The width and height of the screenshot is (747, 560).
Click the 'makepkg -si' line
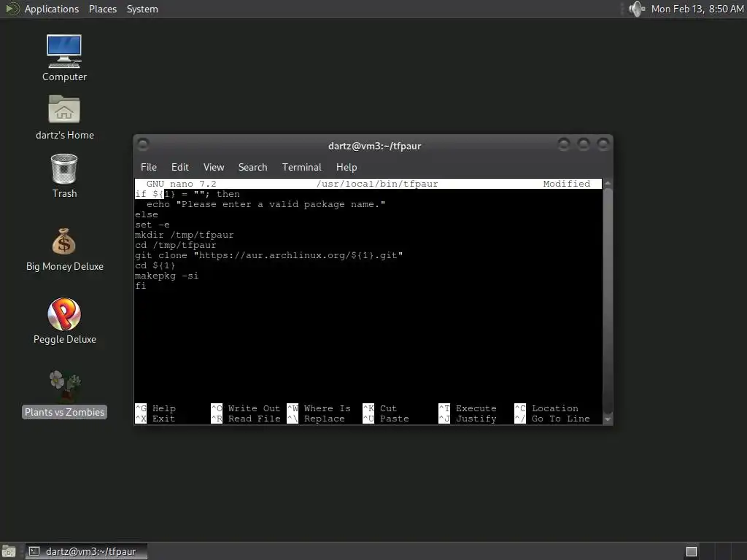[167, 276]
